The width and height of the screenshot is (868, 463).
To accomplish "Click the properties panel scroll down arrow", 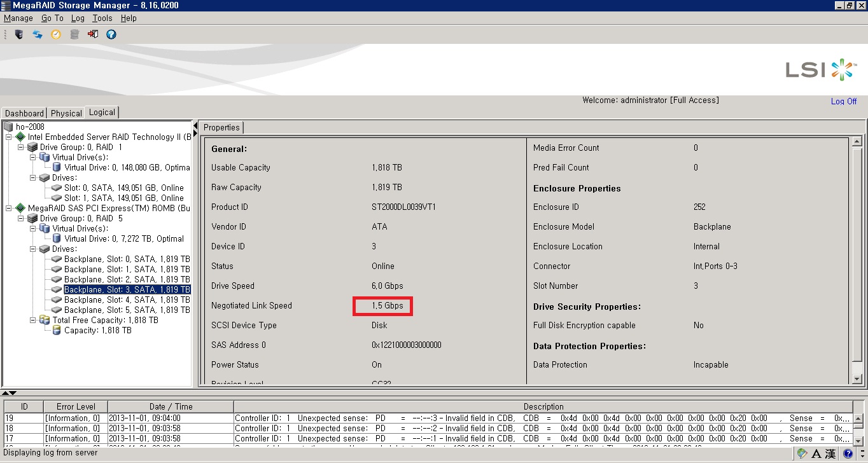I will coord(857,378).
